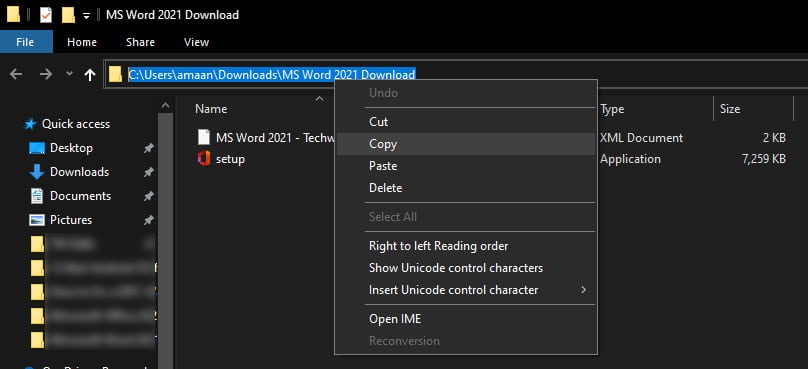
Task: Click the Office setup application icon
Action: [204, 159]
